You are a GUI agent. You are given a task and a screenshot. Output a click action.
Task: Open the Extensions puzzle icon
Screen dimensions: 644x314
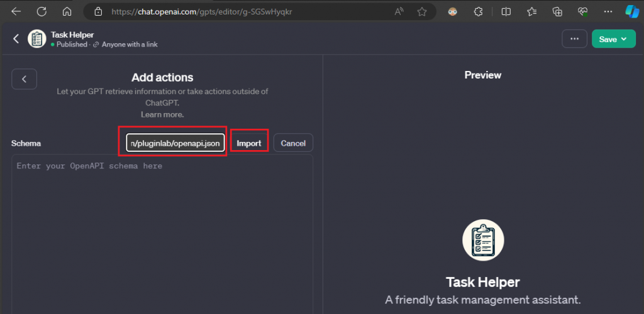tap(478, 11)
